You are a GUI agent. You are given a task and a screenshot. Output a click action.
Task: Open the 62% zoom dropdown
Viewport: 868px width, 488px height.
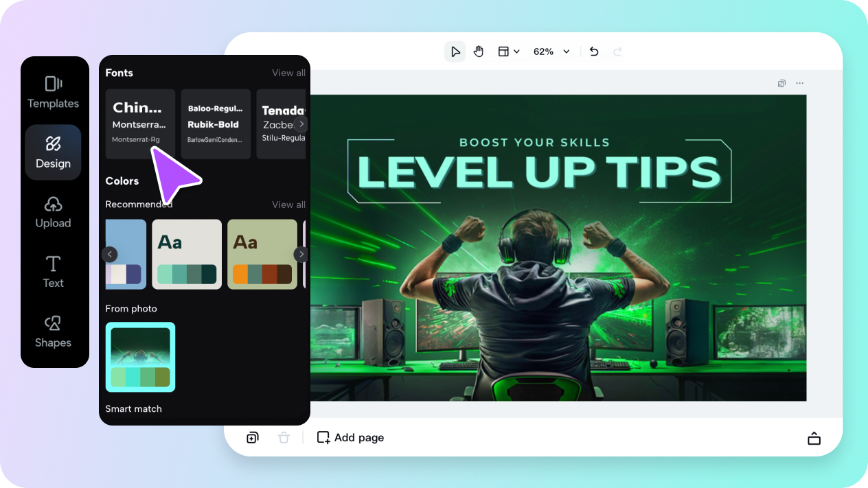551,51
